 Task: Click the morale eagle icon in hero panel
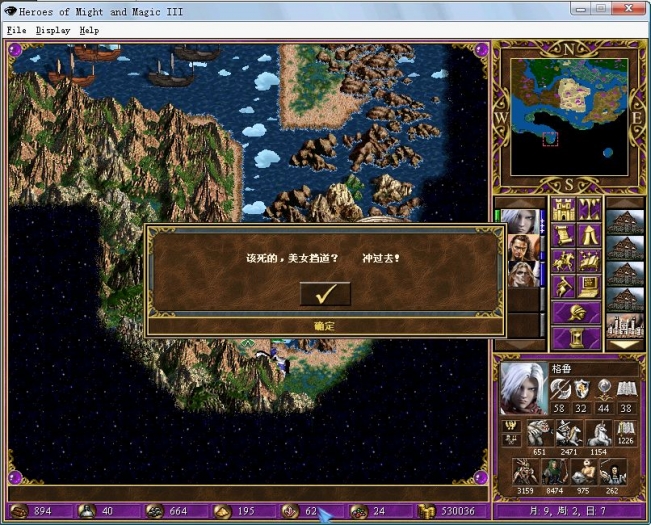[x=512, y=426]
